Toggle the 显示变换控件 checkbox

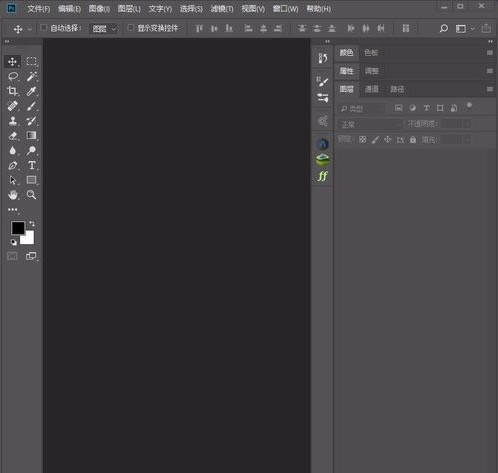tap(131, 28)
